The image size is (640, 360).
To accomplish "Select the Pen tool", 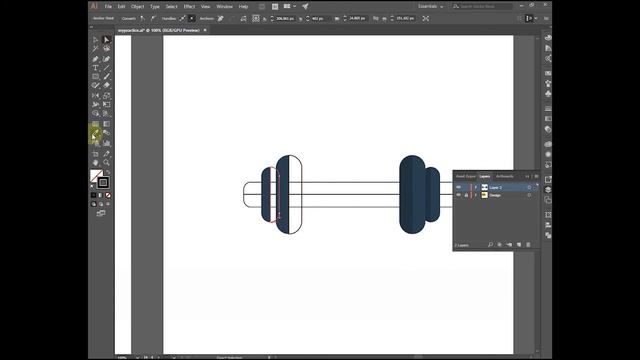I will (x=95, y=59).
